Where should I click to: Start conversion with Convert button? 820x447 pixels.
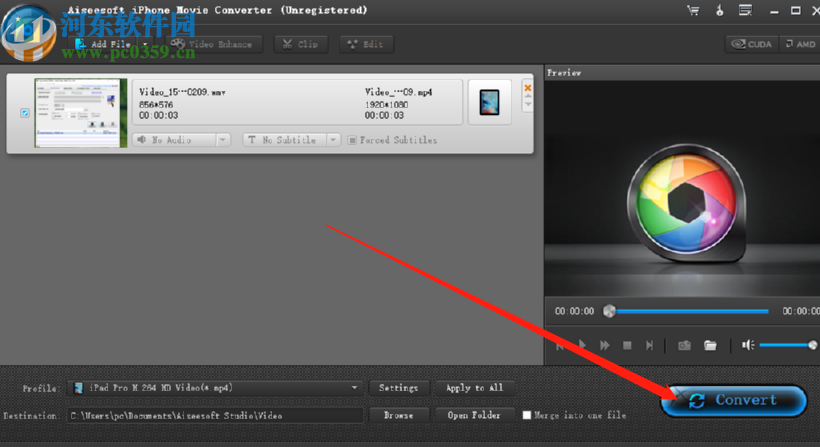click(733, 400)
